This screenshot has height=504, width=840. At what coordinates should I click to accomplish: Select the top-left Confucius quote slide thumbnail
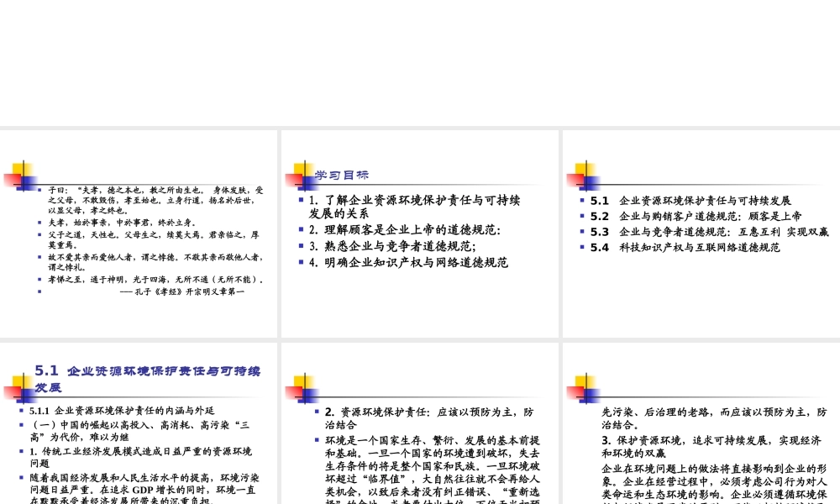[139, 231]
